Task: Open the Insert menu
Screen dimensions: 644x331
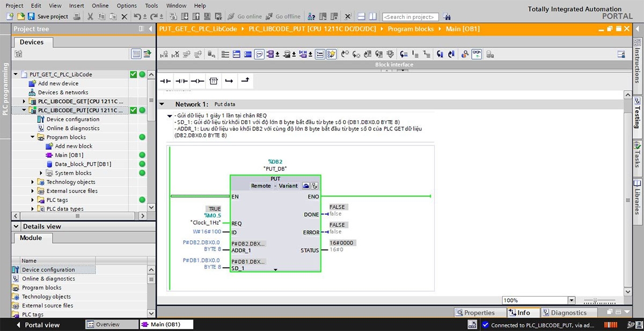Action: tap(76, 5)
